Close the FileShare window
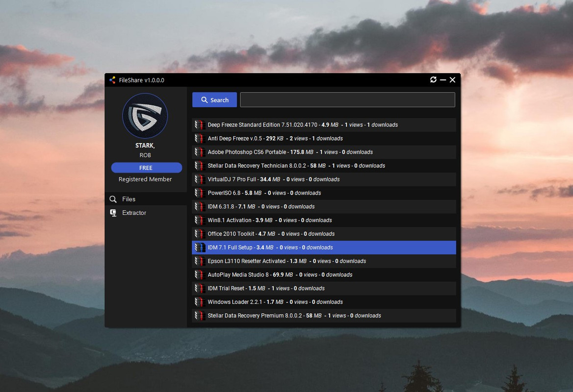The image size is (573, 392). (x=452, y=79)
